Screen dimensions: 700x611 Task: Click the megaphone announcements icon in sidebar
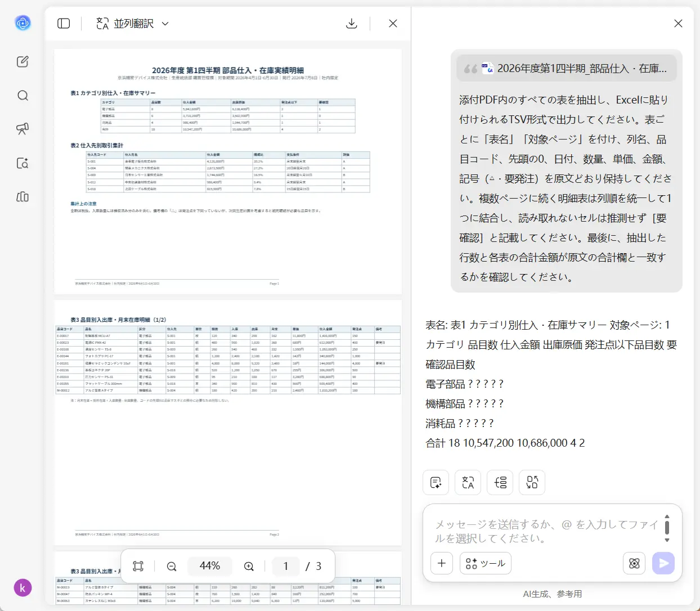(x=23, y=129)
